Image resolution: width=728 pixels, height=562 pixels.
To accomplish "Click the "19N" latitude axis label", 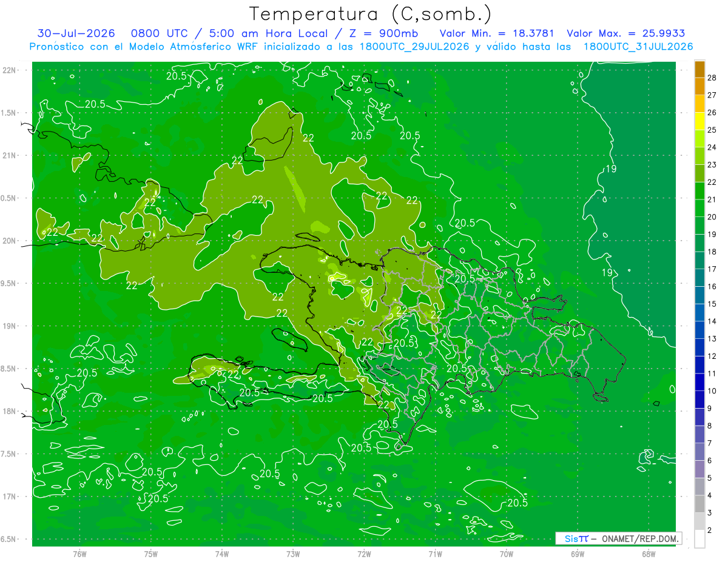I will [9, 326].
